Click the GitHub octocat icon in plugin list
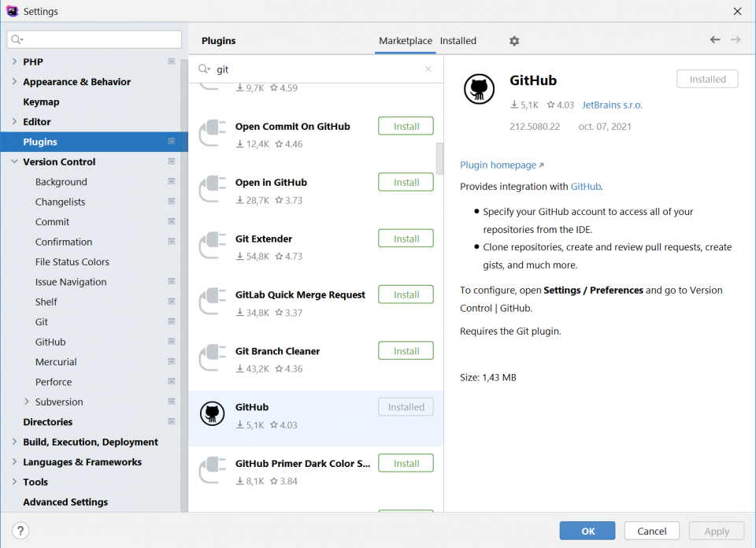756x548 pixels. click(x=212, y=413)
